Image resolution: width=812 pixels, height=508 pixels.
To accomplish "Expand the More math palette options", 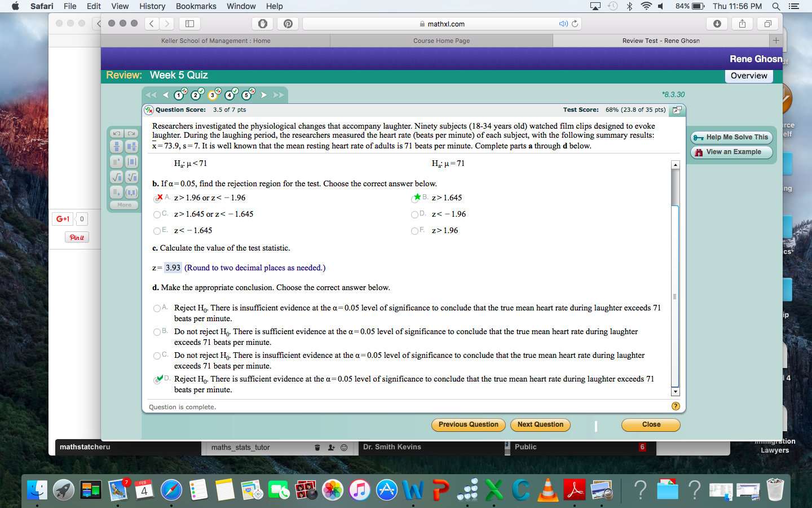I will coord(124,205).
